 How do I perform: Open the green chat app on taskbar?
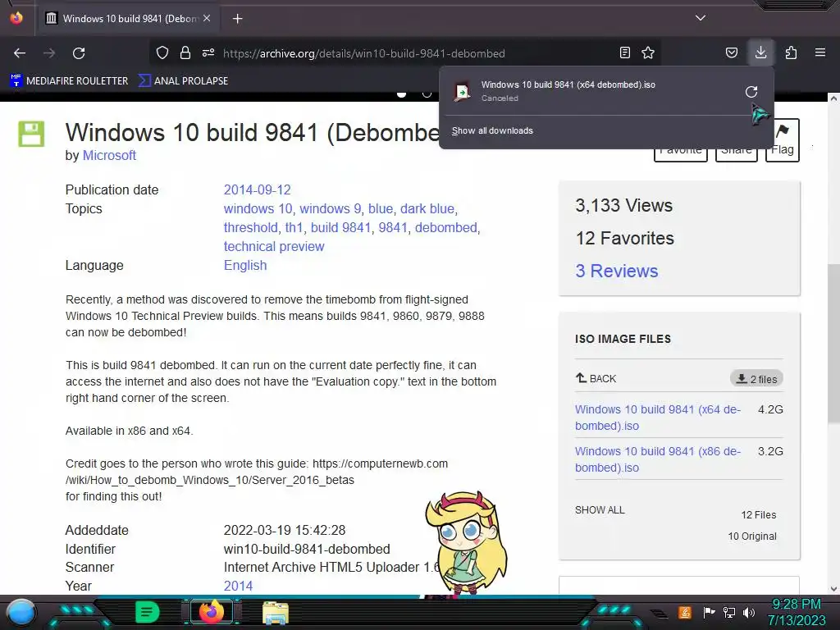click(148, 612)
